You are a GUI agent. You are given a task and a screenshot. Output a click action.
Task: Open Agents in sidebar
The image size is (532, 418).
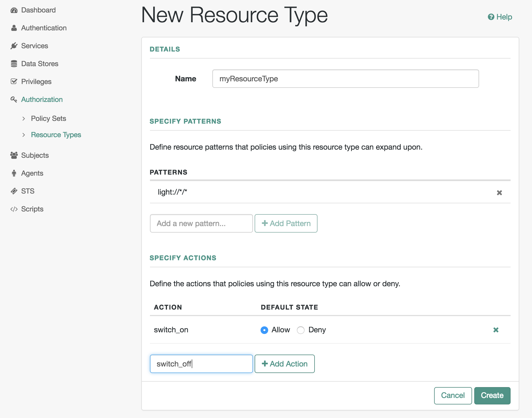click(32, 173)
